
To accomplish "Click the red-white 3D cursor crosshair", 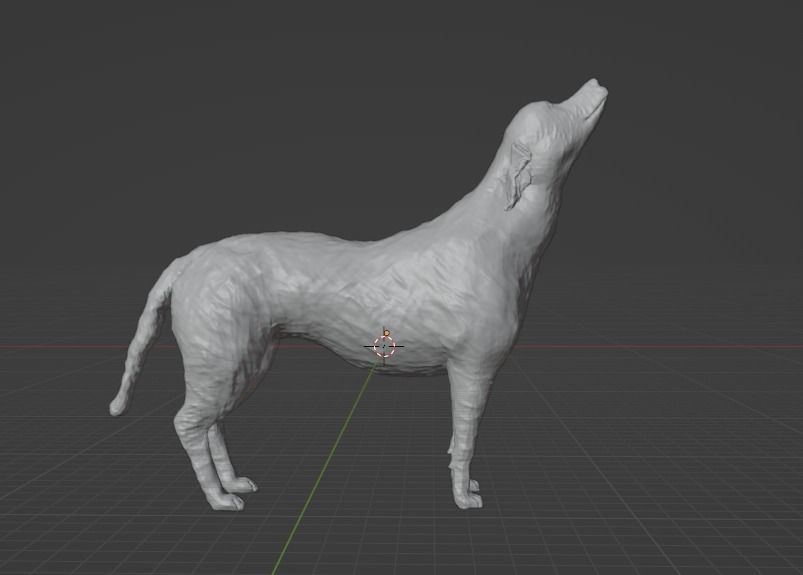I will (384, 347).
